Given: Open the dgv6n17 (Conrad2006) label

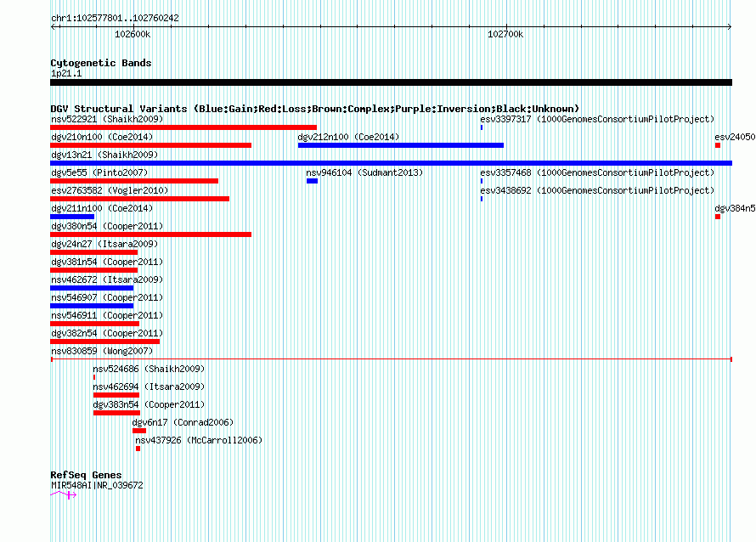Looking at the screenshot, I should coord(183,422).
